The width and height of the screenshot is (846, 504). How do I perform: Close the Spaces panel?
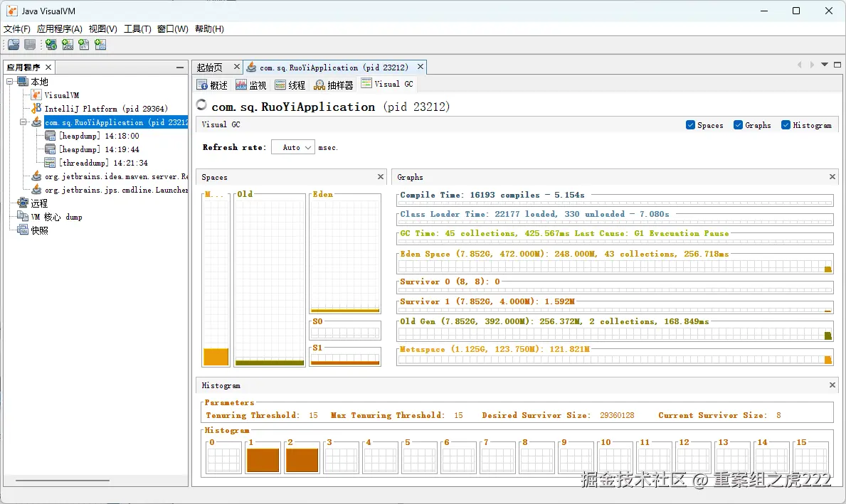(x=381, y=177)
